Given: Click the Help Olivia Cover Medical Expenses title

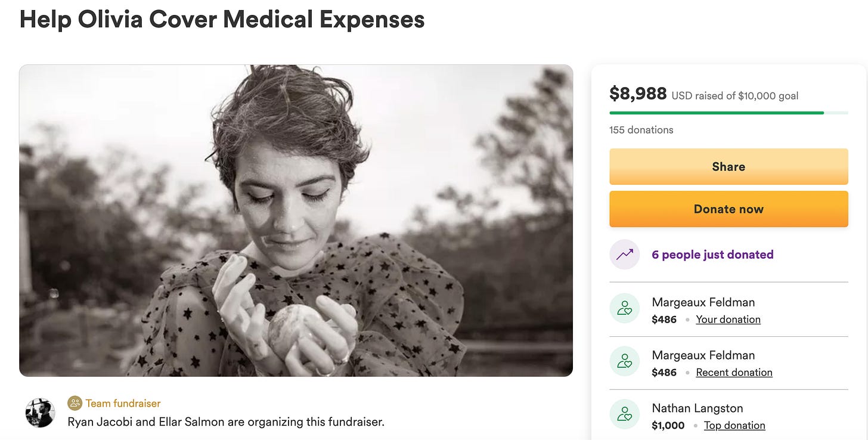Looking at the screenshot, I should point(222,20).
